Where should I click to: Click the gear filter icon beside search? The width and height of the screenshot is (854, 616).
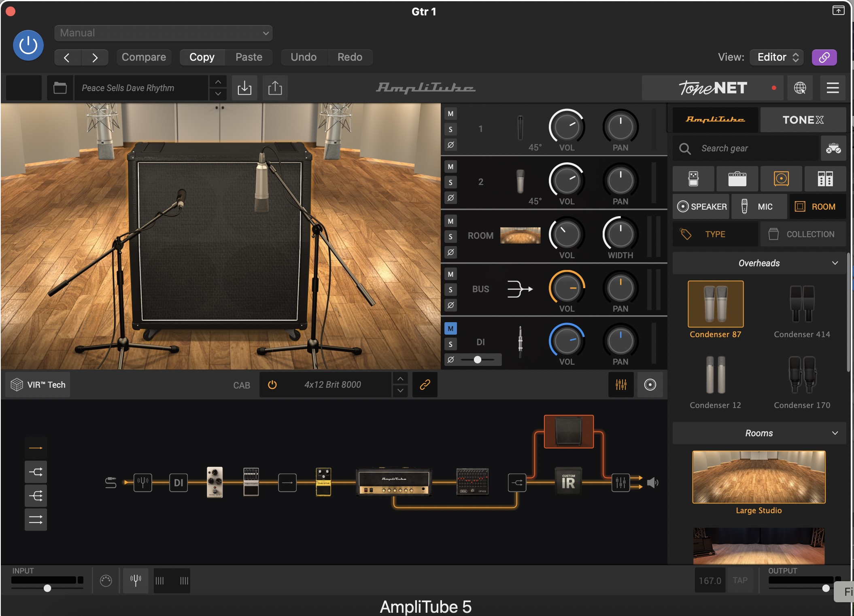pyautogui.click(x=833, y=149)
